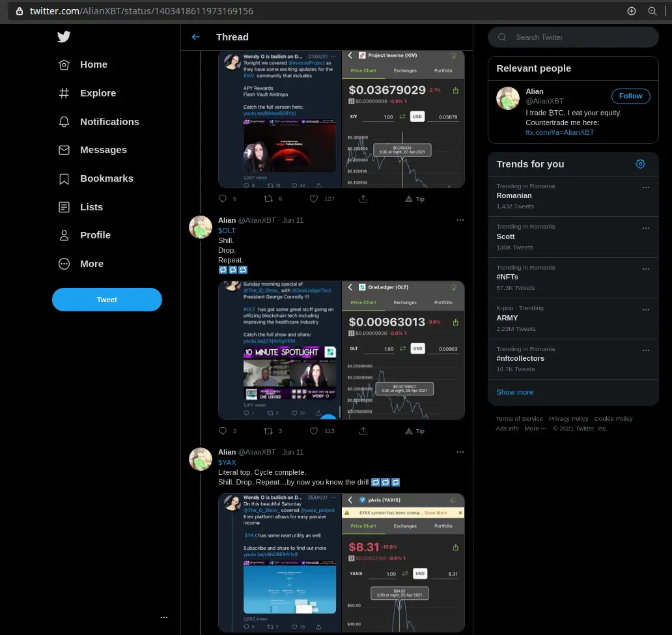Open options menu of $OLT tweet
Image resolution: width=672 pixels, height=635 pixels.
(x=460, y=220)
